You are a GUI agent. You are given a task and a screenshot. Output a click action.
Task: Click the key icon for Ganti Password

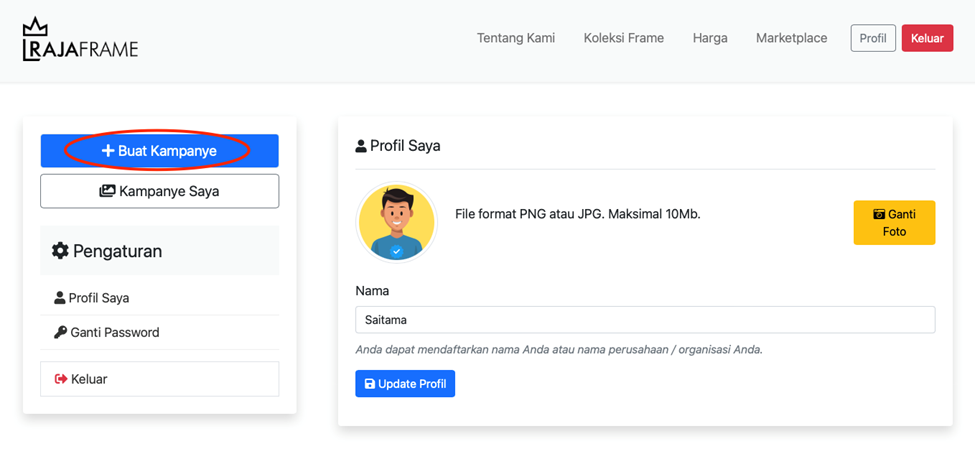pos(60,332)
